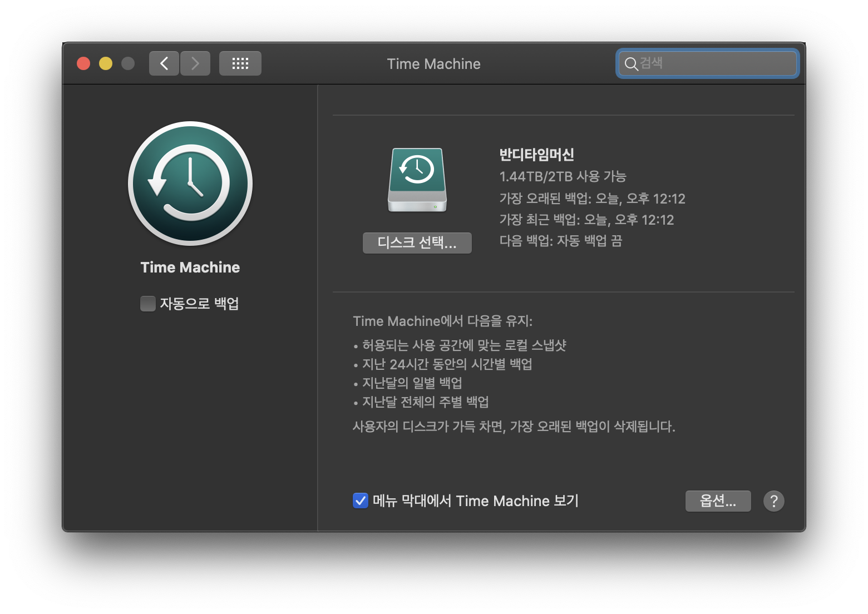Click the 지난달 전체의 주별 백업 line
This screenshot has width=868, height=614.
[421, 402]
